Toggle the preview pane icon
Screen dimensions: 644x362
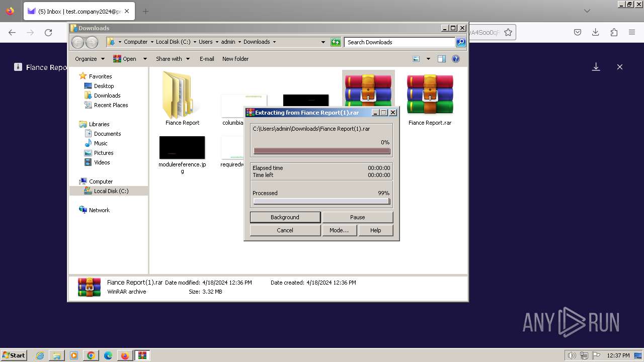(x=441, y=59)
